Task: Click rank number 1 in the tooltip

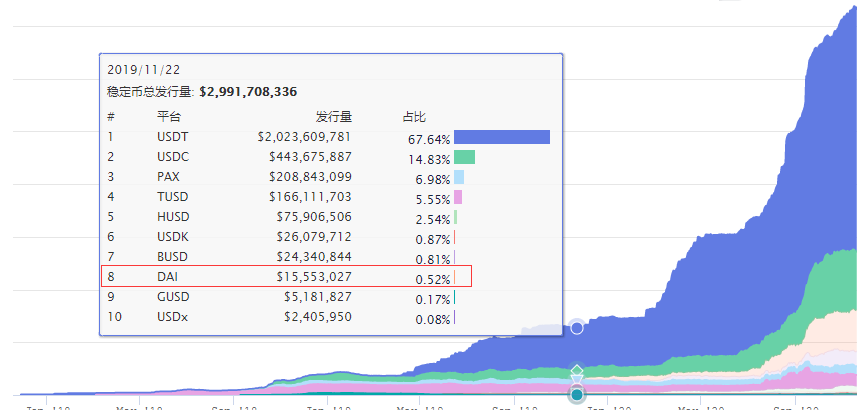Action: 110,137
